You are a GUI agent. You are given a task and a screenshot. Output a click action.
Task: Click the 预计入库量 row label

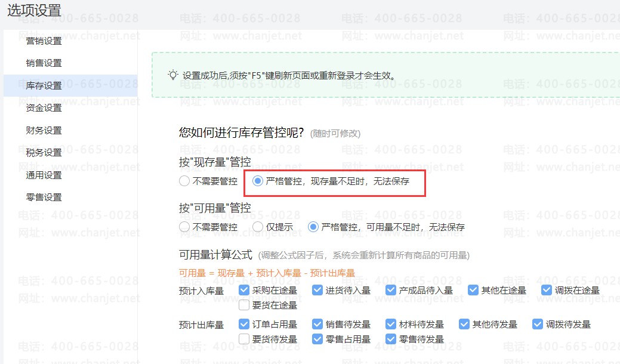(x=201, y=291)
